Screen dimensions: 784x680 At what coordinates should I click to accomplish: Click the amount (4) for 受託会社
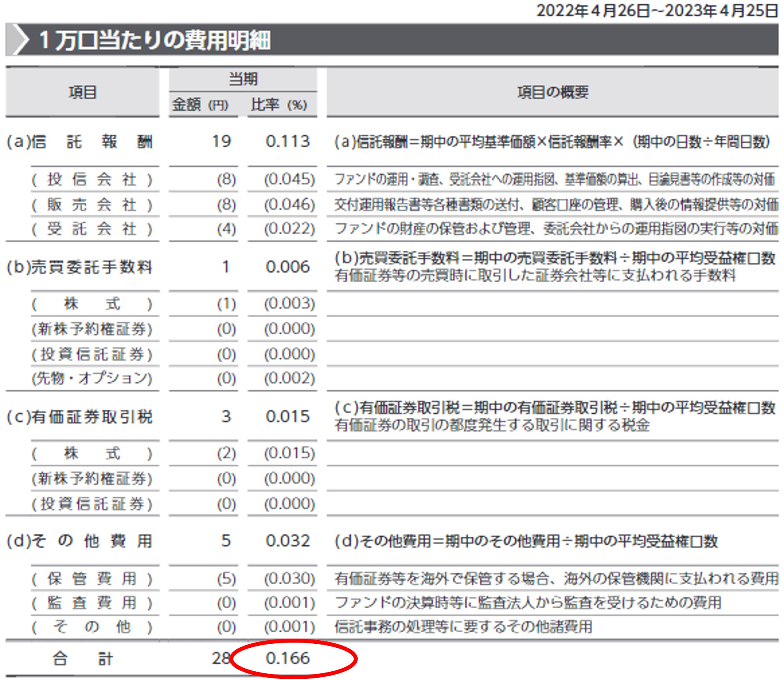[227, 229]
